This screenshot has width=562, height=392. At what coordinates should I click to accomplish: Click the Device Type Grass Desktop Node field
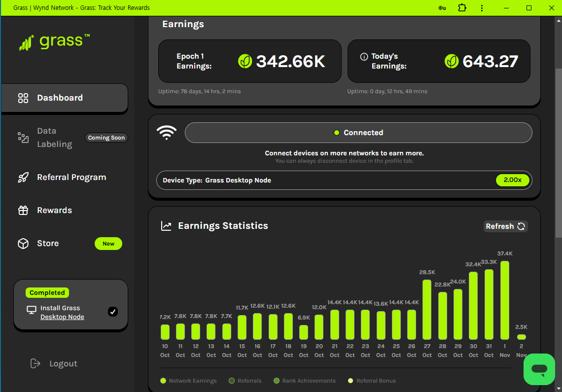point(344,180)
